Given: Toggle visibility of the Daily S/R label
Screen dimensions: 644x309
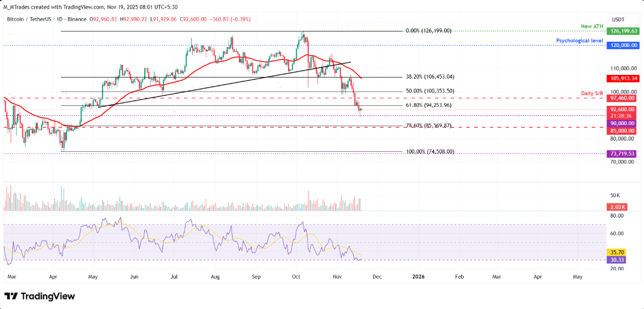Looking at the screenshot, I should 593,92.
